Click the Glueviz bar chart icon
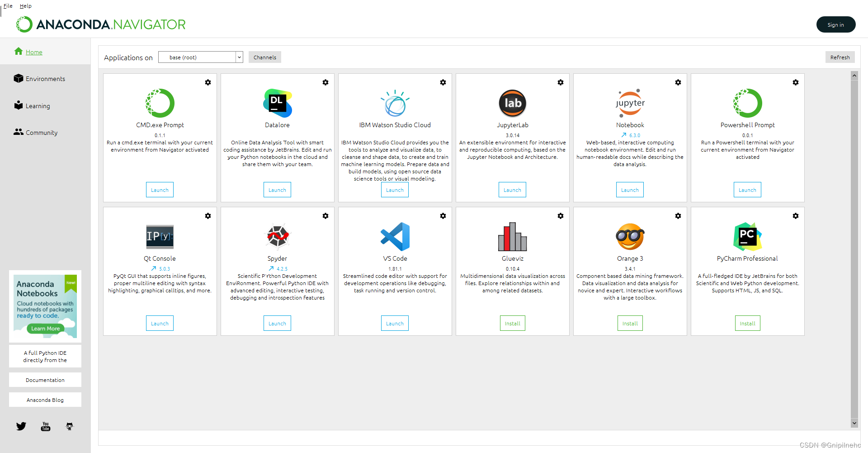This screenshot has height=453, width=868. click(x=513, y=237)
